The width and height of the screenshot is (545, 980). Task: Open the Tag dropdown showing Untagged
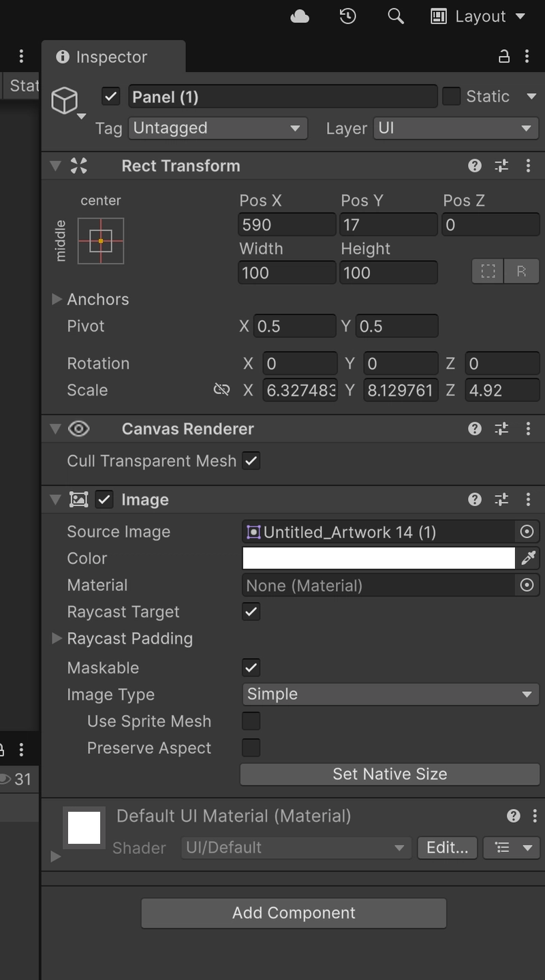(x=218, y=128)
